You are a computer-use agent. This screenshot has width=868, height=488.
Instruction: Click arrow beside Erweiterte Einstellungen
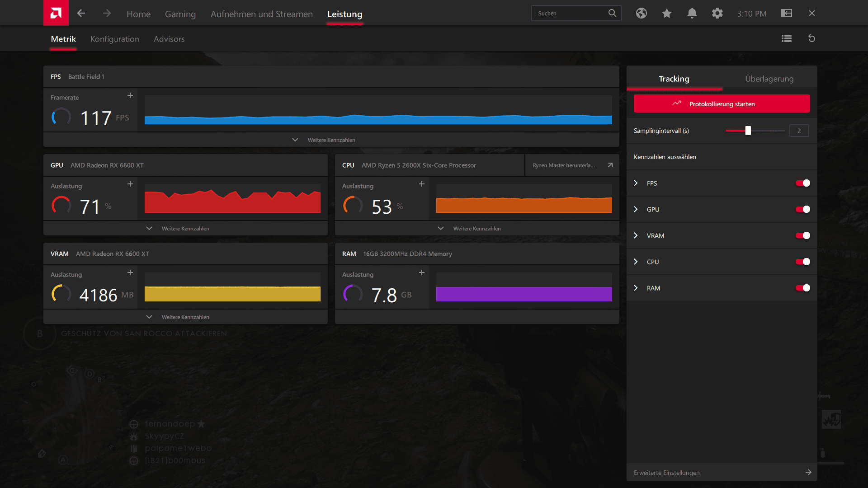tap(808, 472)
